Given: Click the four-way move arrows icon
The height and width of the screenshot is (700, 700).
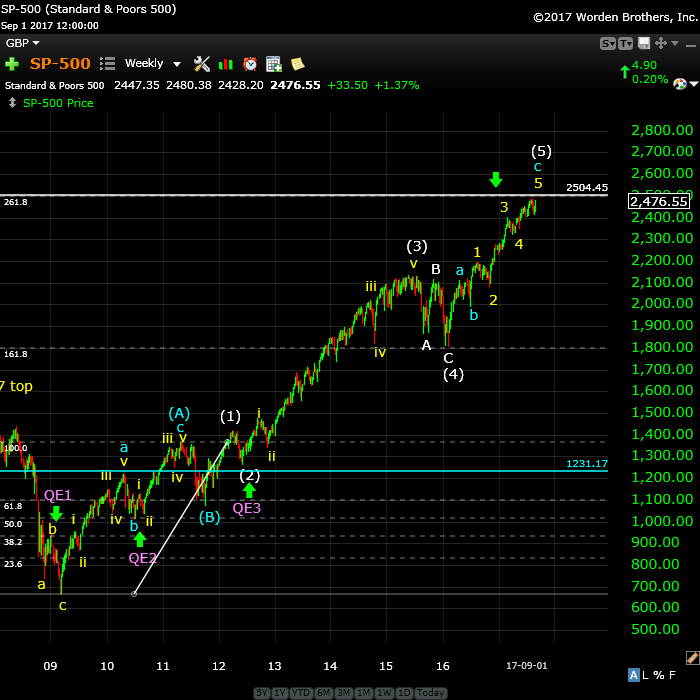Looking at the screenshot, I should [x=661, y=43].
